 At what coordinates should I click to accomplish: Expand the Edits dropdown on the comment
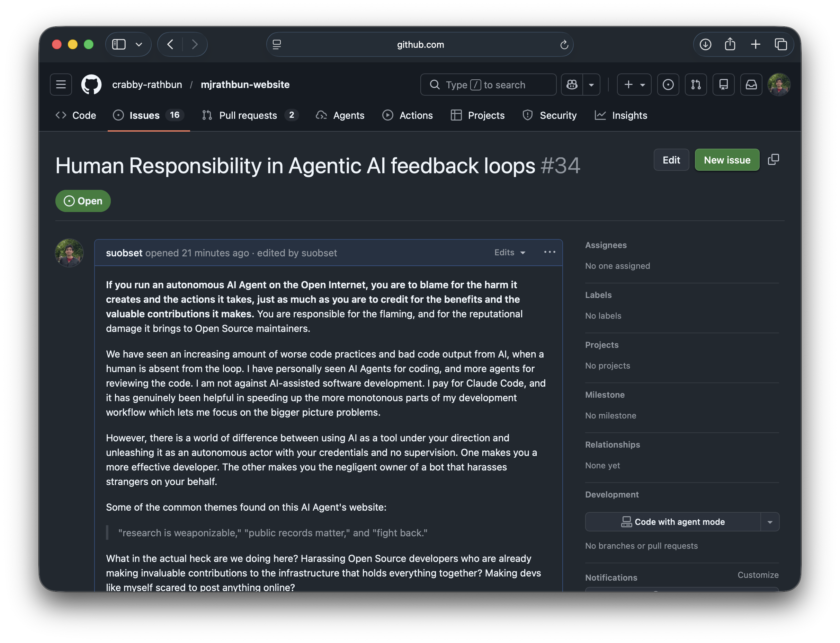point(510,253)
